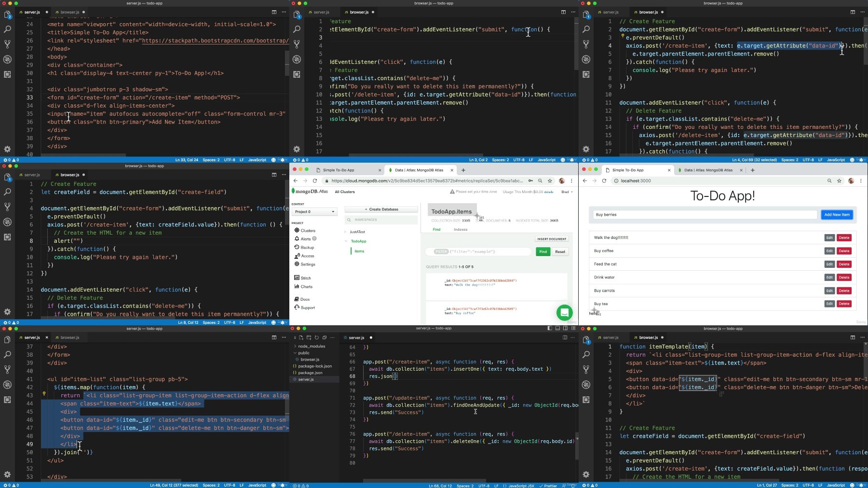Toggle secondary sidebar using the title bar layout icon
Image resolution: width=868 pixels, height=488 pixels.
click(x=565, y=328)
